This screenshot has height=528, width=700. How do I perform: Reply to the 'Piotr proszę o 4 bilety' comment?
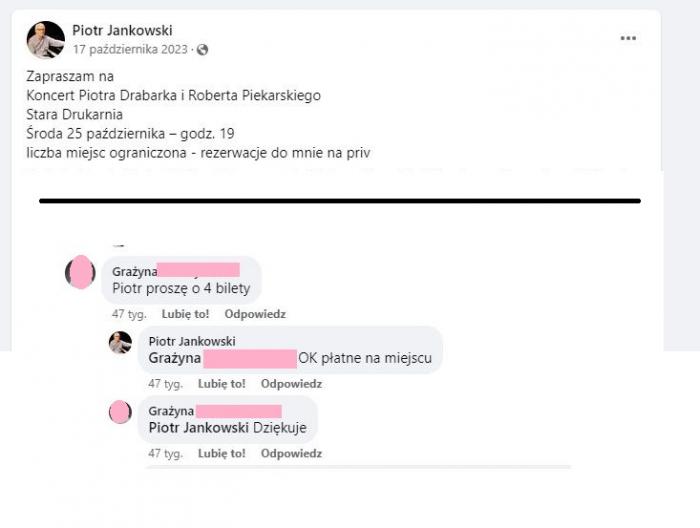255,314
